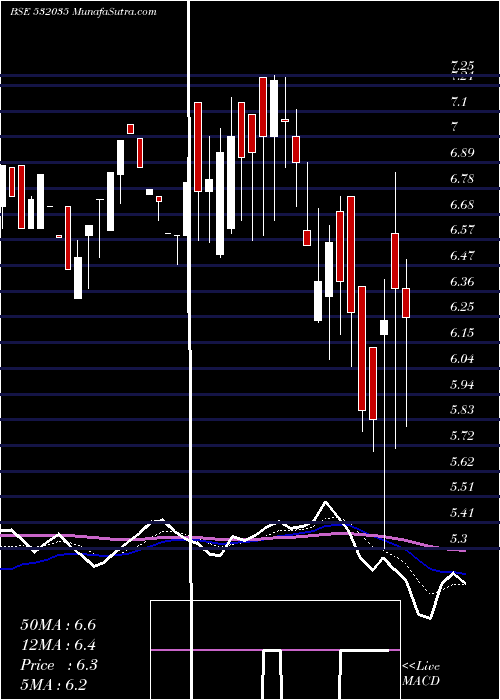Click the 6.78 price axis label
This screenshot has width=500, height=700.
tap(462, 179)
